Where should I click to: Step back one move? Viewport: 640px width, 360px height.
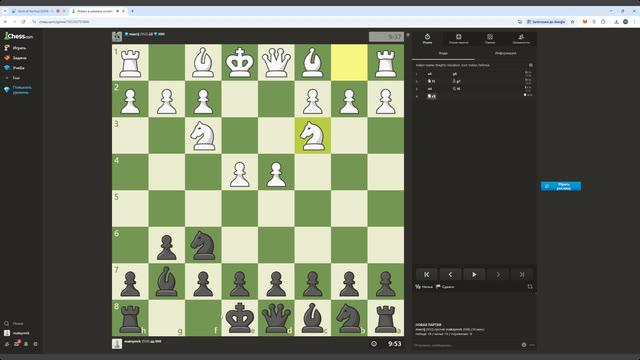(450, 275)
